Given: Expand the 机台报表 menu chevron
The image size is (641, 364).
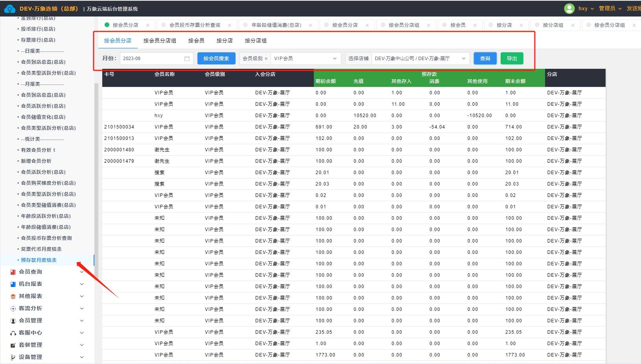Looking at the screenshot, I should (x=82, y=284).
